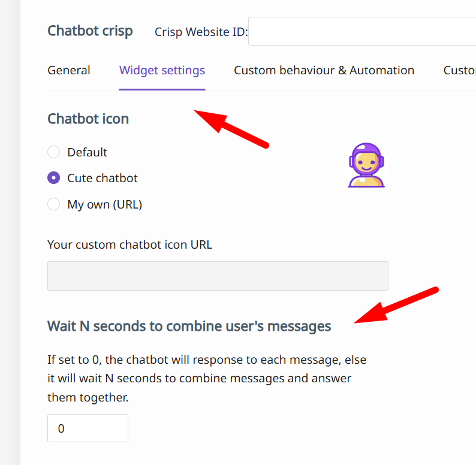
Task: Go to Custom behaviour & Automation tab
Action: click(324, 70)
